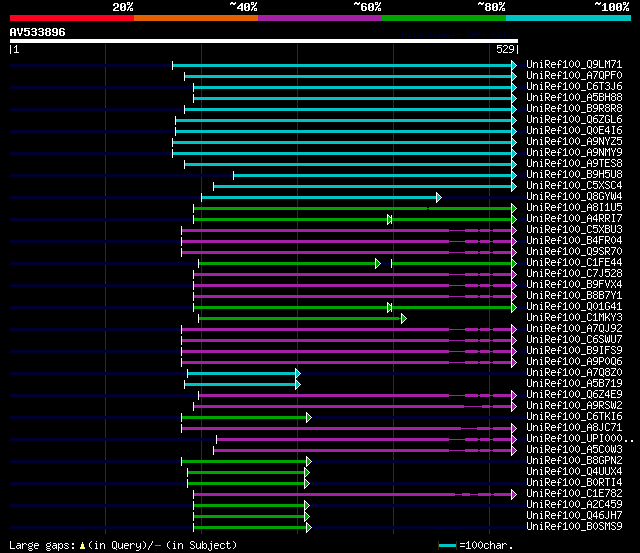The image size is (640, 553).
Task: Select the UniRef100_C6T3J6 label
Action: click(574, 87)
